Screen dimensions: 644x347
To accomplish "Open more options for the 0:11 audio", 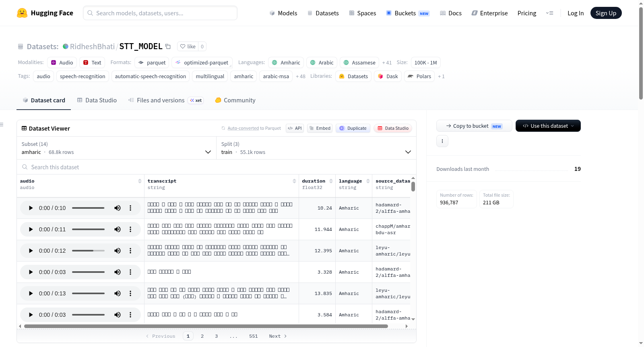I will tap(130, 229).
